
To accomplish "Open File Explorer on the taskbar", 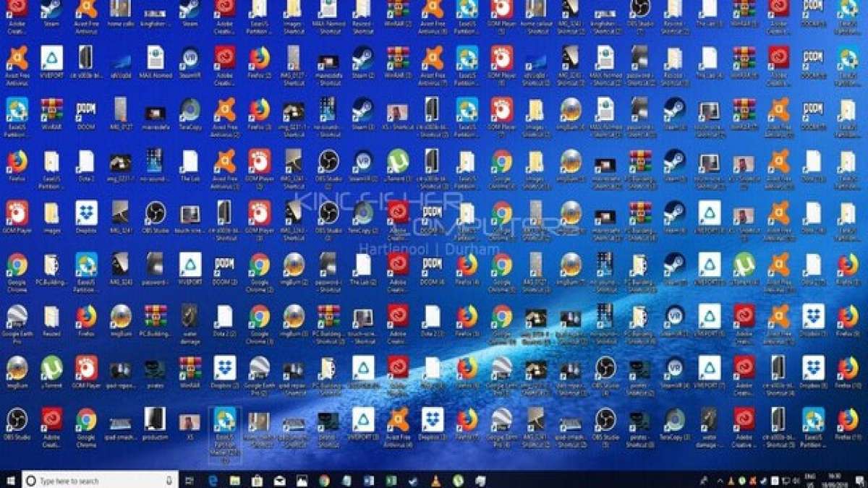I will 235,480.
